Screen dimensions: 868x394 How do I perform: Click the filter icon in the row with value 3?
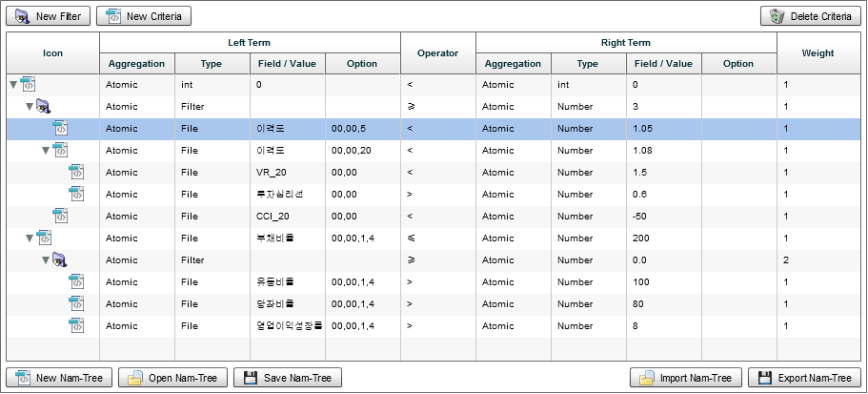coord(43,106)
